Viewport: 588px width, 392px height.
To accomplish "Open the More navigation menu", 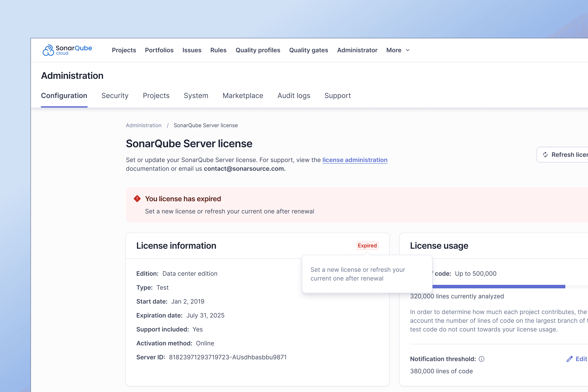I will tap(394, 50).
